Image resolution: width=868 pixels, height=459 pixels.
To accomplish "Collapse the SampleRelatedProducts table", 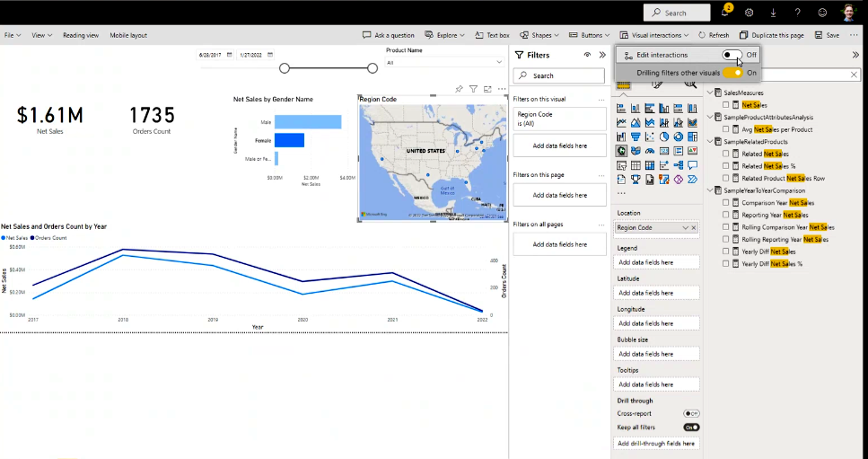I will [710, 141].
